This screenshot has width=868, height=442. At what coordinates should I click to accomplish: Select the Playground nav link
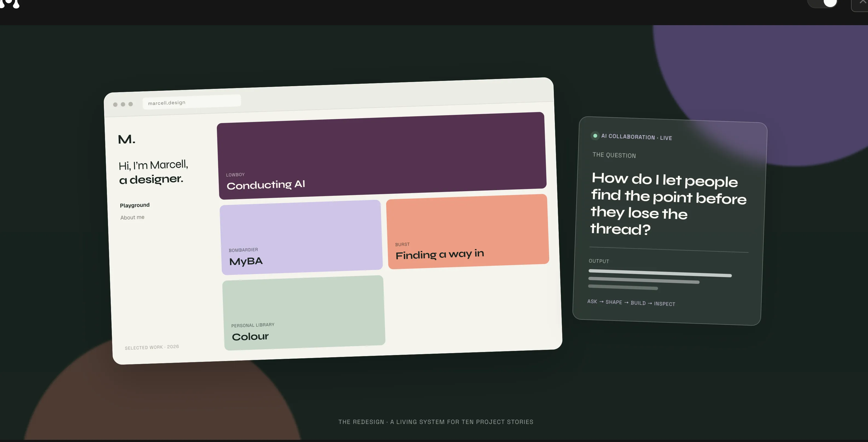(x=135, y=205)
